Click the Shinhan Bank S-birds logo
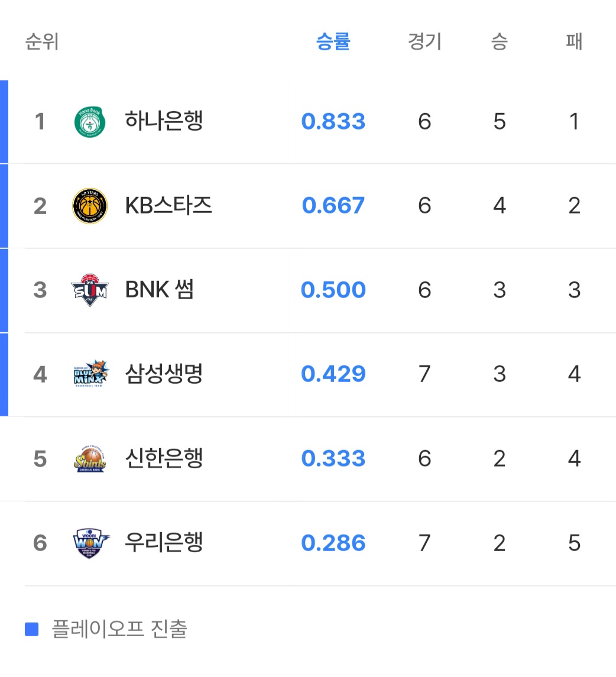Image resolution: width=616 pixels, height=677 pixels. click(90, 459)
